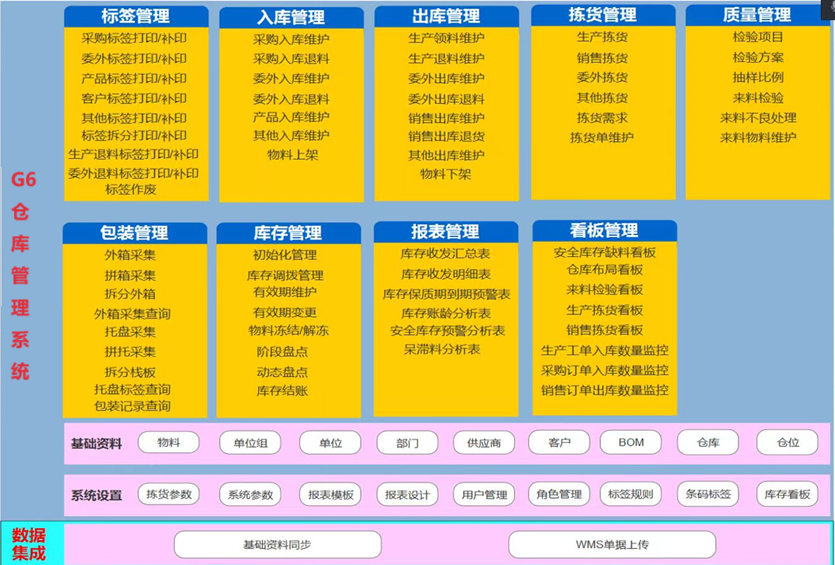
Task: Select 动态盘点
Action: click(282, 372)
